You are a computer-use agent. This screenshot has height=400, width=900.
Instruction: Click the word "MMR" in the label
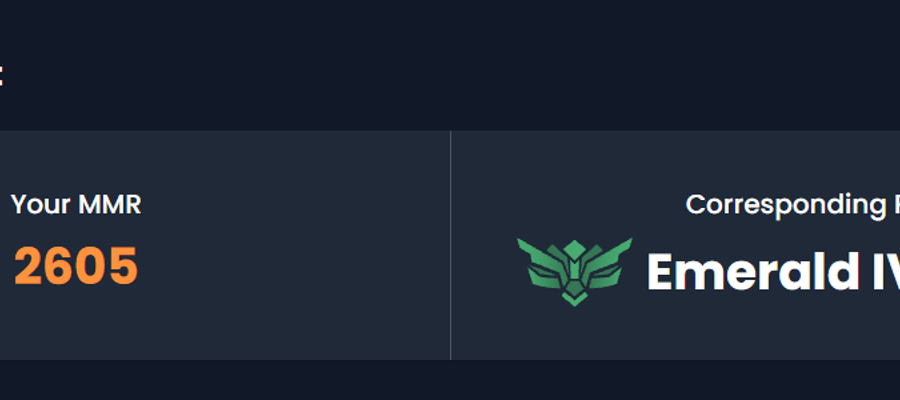[x=110, y=205]
